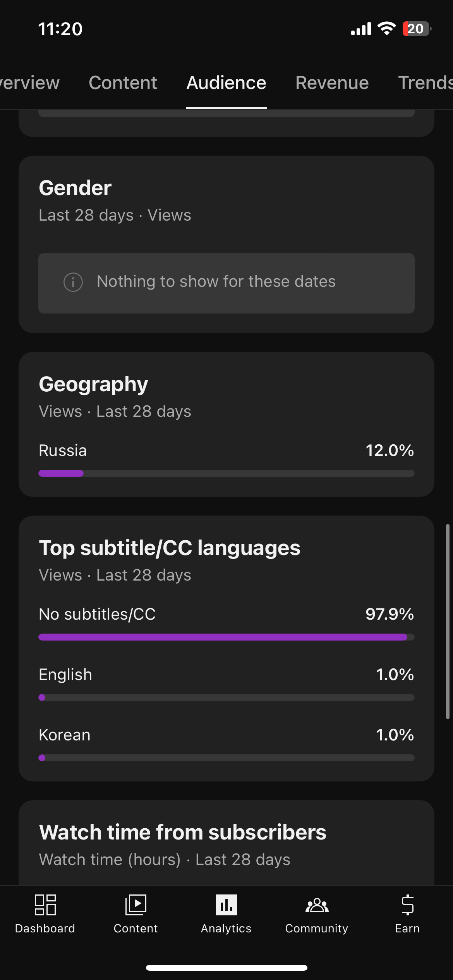Image resolution: width=453 pixels, height=980 pixels.
Task: Open the Trends tab
Action: click(x=425, y=83)
